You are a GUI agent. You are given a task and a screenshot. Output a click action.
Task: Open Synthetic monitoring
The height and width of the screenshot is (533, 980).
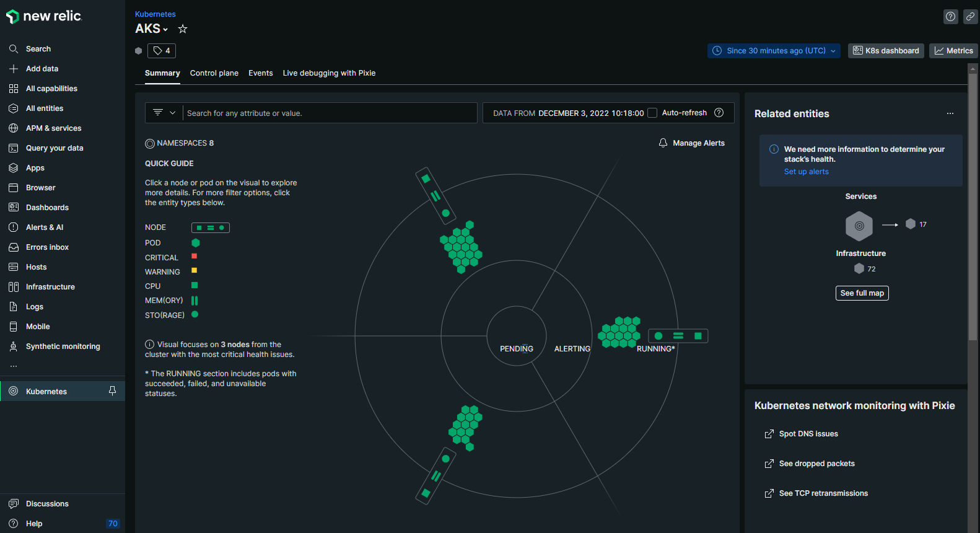click(x=63, y=346)
